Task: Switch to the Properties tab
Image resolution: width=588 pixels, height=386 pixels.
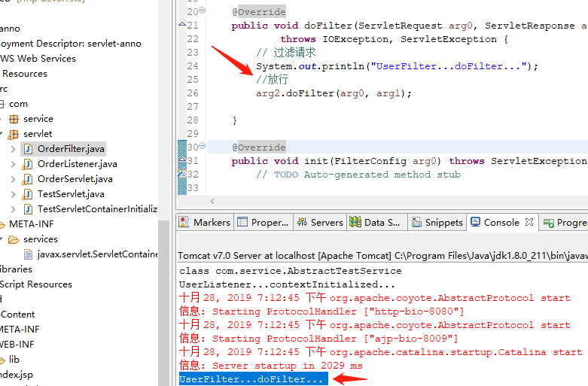Action: coord(264,222)
